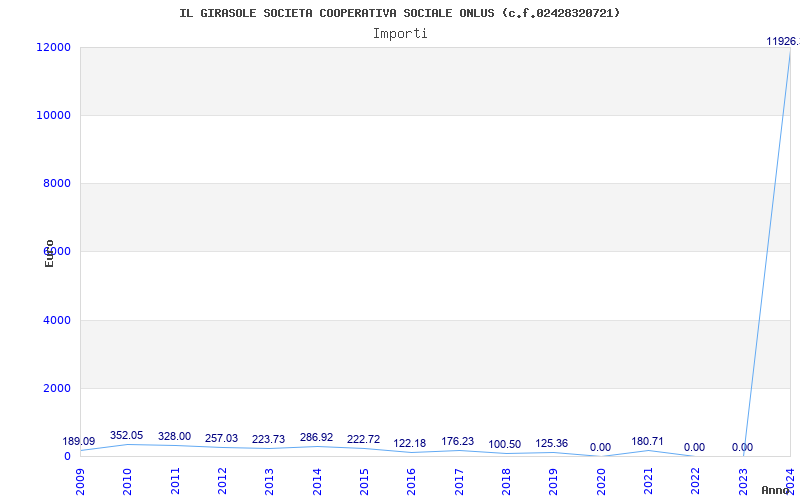This screenshot has width=800, height=500.
Task: Select the 125.36 data label
Action: coord(552,443)
